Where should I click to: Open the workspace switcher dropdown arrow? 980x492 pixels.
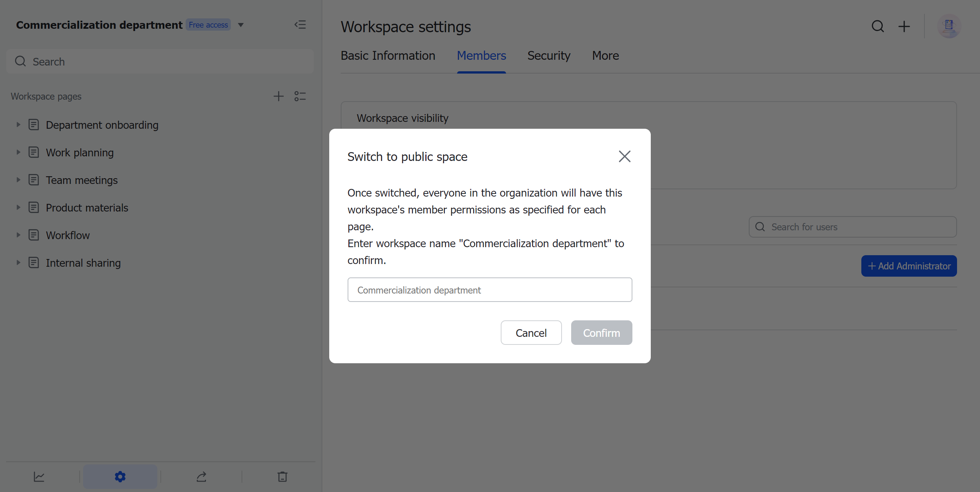(241, 25)
